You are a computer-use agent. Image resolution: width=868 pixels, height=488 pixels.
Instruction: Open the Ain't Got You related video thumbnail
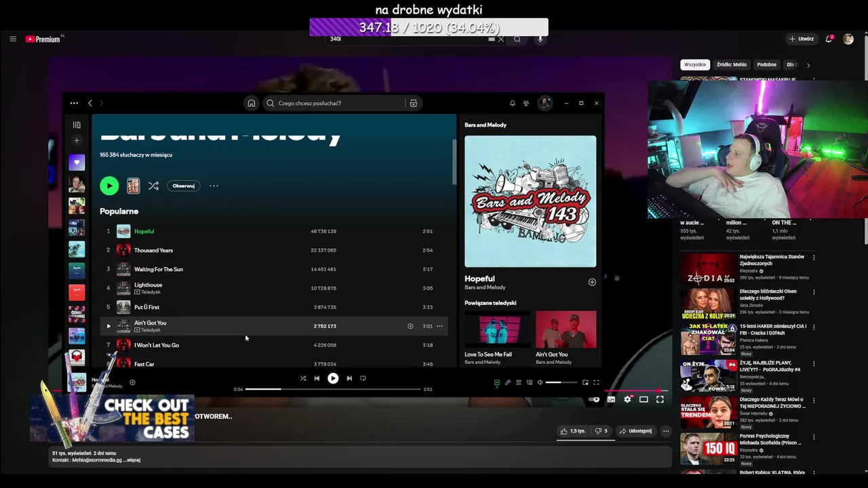tap(566, 329)
